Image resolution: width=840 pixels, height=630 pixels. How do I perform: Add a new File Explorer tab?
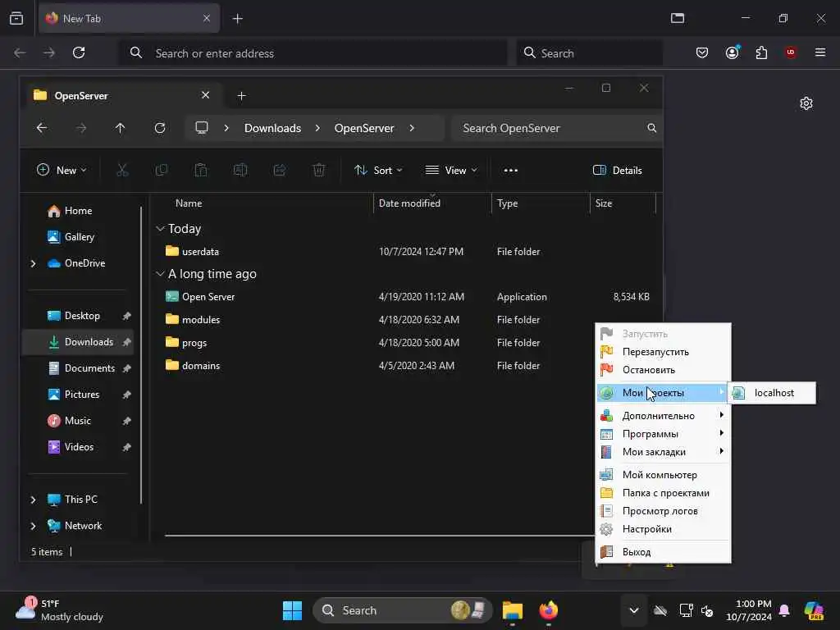click(x=242, y=96)
